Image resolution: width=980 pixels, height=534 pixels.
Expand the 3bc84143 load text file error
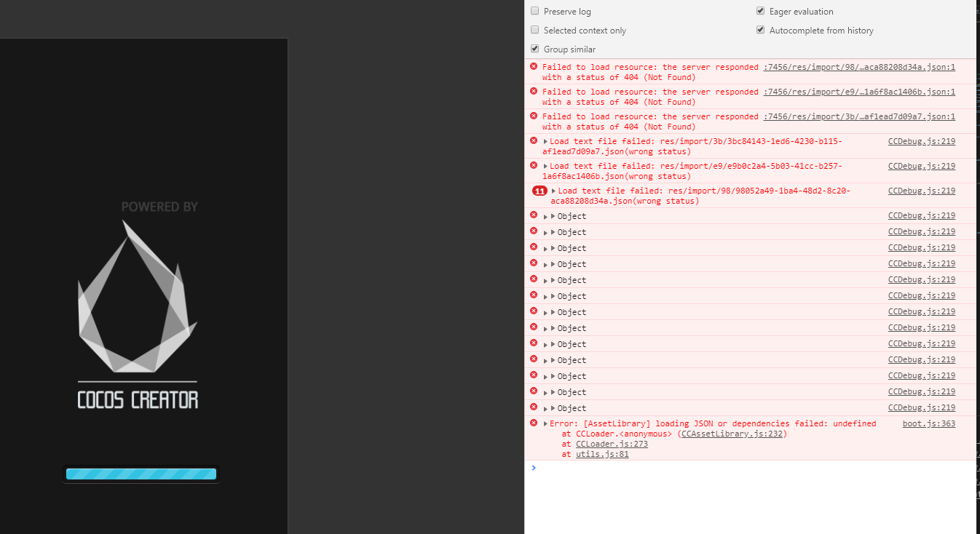coord(546,141)
